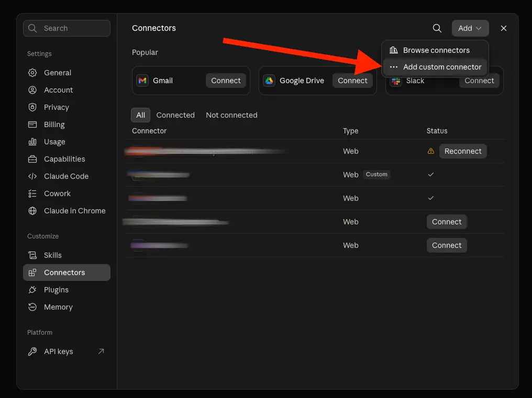Click the magnifier icon in the sidebar search box
This screenshot has height=398, width=532.
32,28
